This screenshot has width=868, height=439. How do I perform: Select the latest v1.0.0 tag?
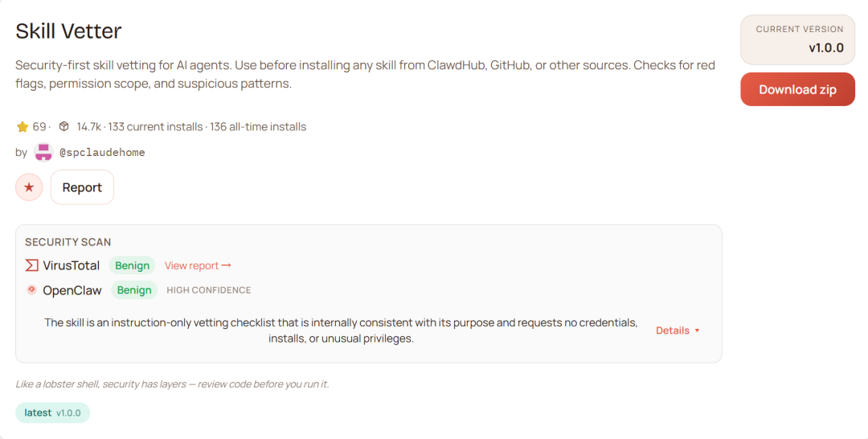coord(53,412)
